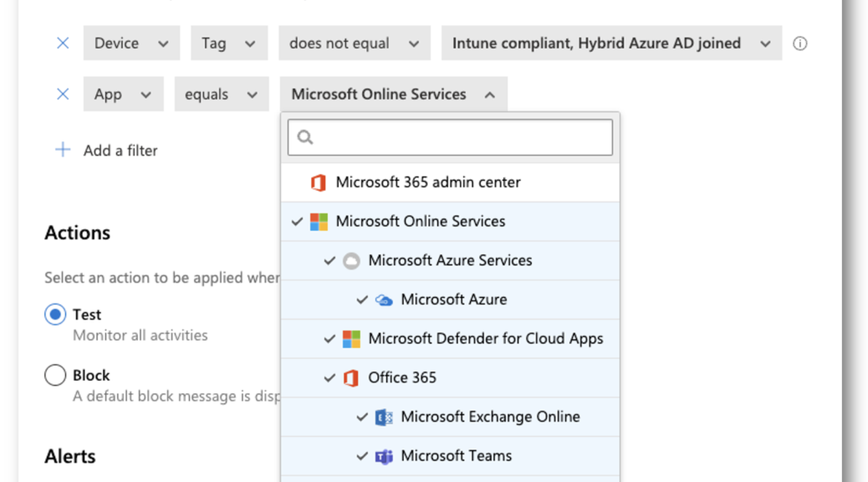868x482 pixels.
Task: Select the Microsoft Azure list item
Action: 450,300
